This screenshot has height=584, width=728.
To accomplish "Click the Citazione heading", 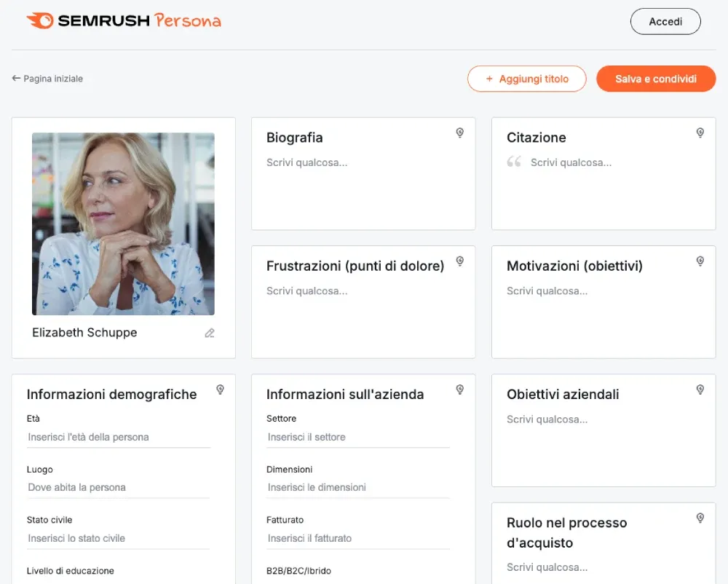I will [x=537, y=138].
